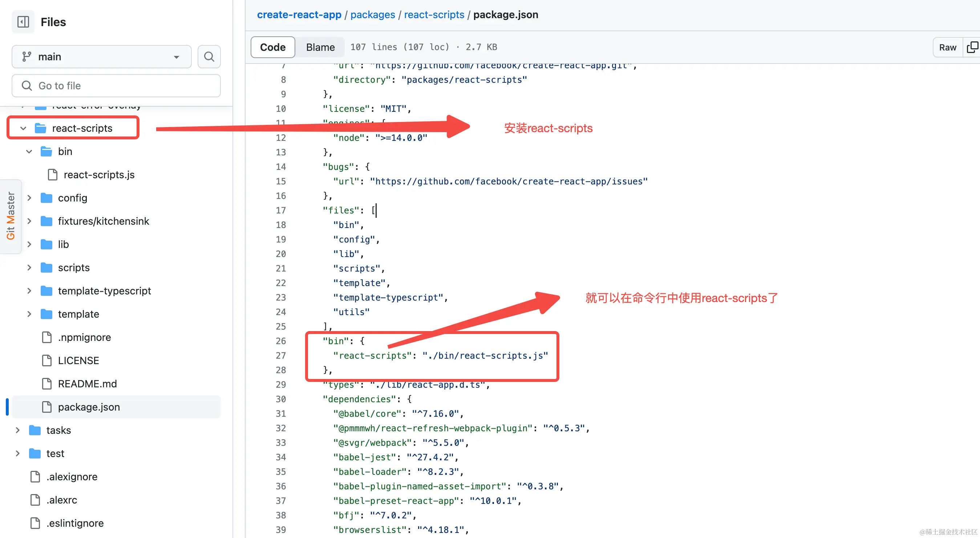This screenshot has height=538, width=980.
Task: Collapse the Files side panel icon
Action: pyautogui.click(x=23, y=22)
